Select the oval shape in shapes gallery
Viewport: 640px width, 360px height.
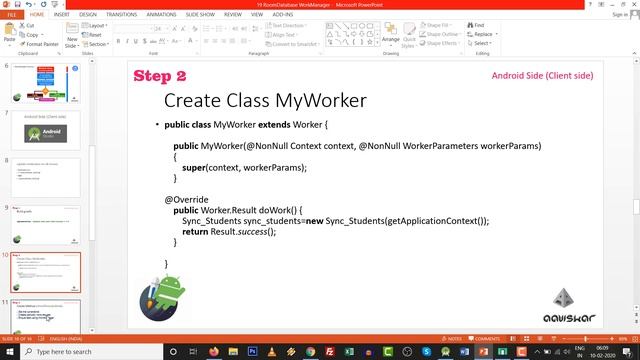(362, 26)
